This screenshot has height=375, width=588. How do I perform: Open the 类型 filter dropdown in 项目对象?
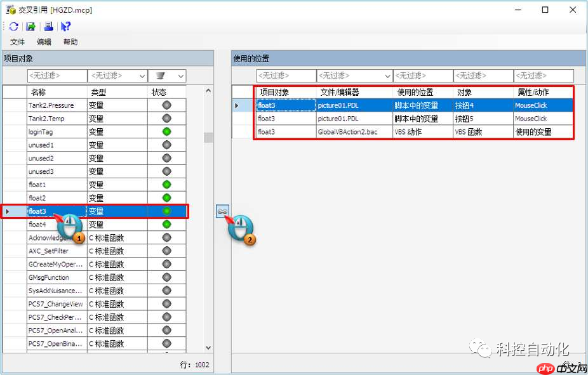(x=142, y=76)
